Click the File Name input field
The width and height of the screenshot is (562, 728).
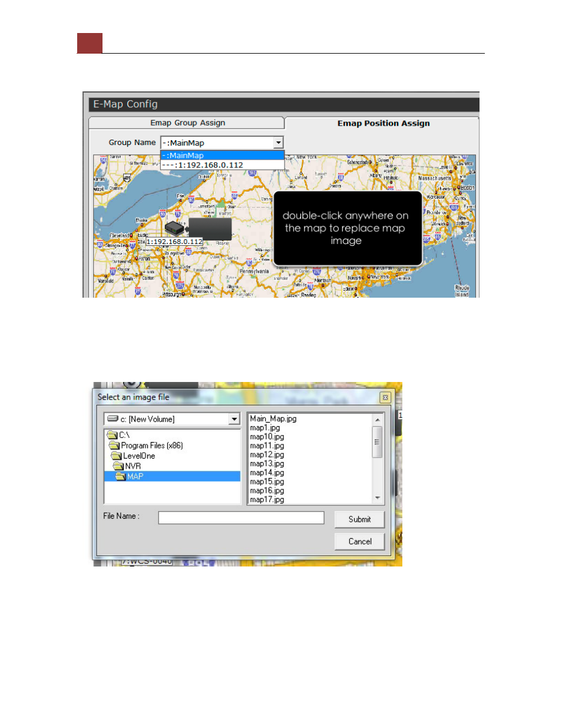pyautogui.click(x=241, y=518)
